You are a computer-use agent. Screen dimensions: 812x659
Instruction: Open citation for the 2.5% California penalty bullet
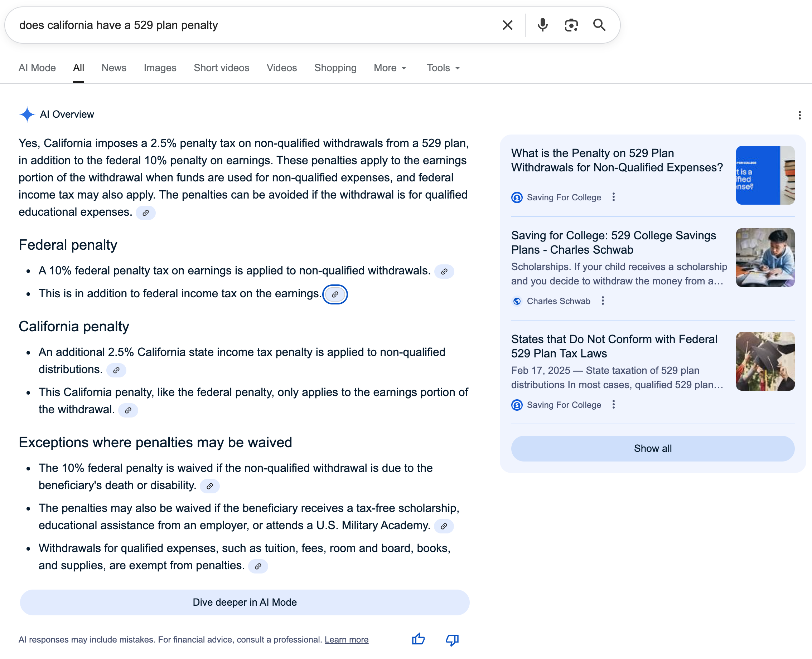pos(117,370)
